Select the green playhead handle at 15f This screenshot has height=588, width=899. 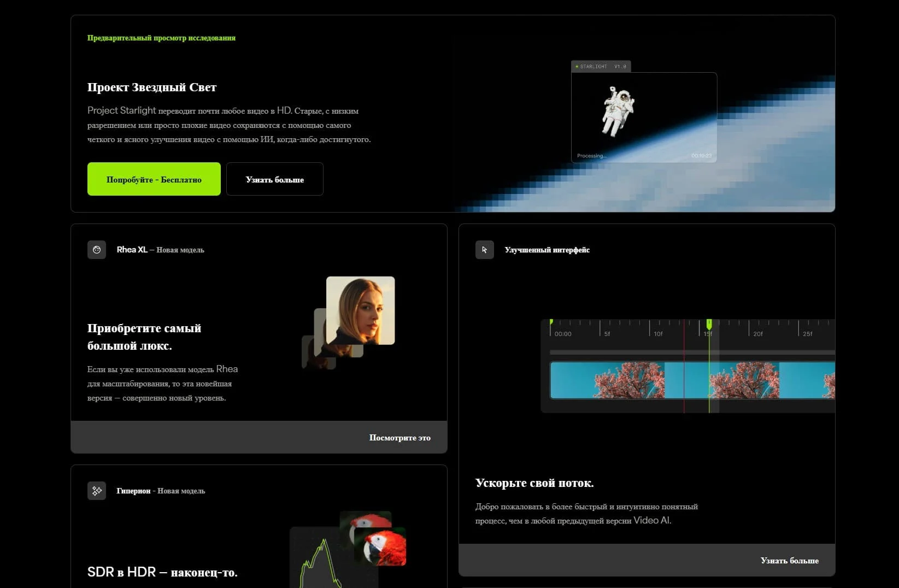pos(709,324)
